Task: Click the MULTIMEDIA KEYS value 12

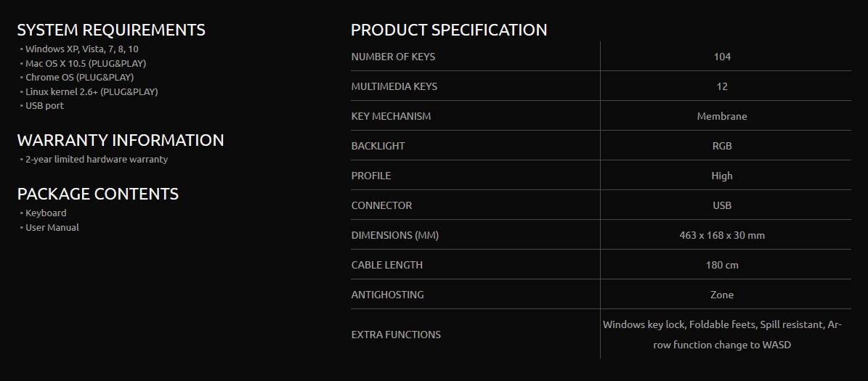Action: coord(722,86)
